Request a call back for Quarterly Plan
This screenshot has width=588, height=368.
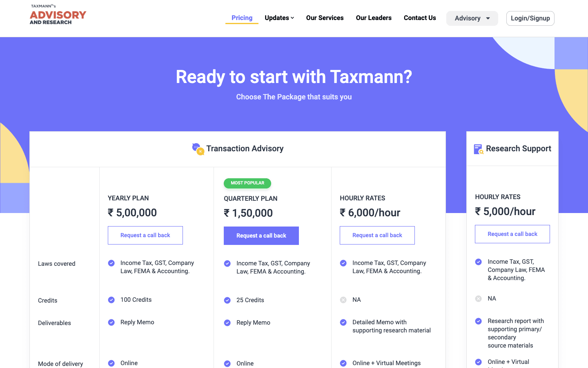261,236
